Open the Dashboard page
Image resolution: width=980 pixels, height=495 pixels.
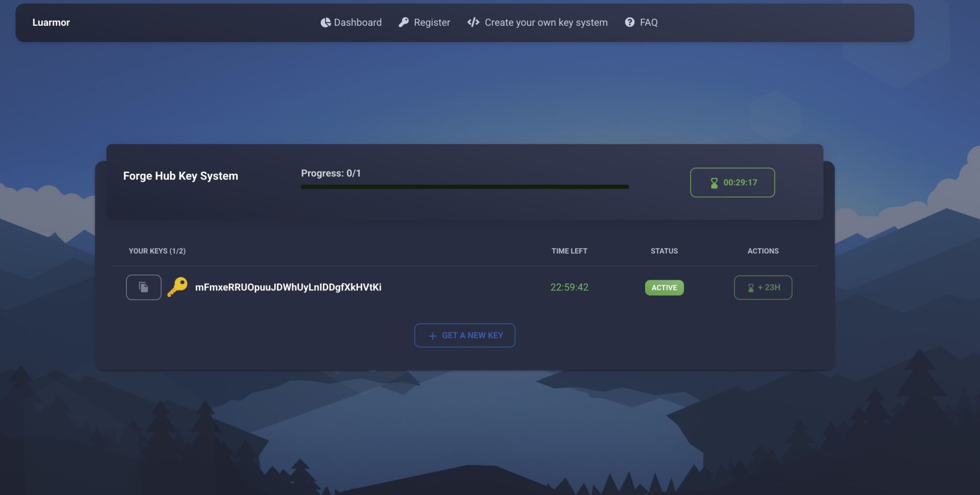coord(357,22)
